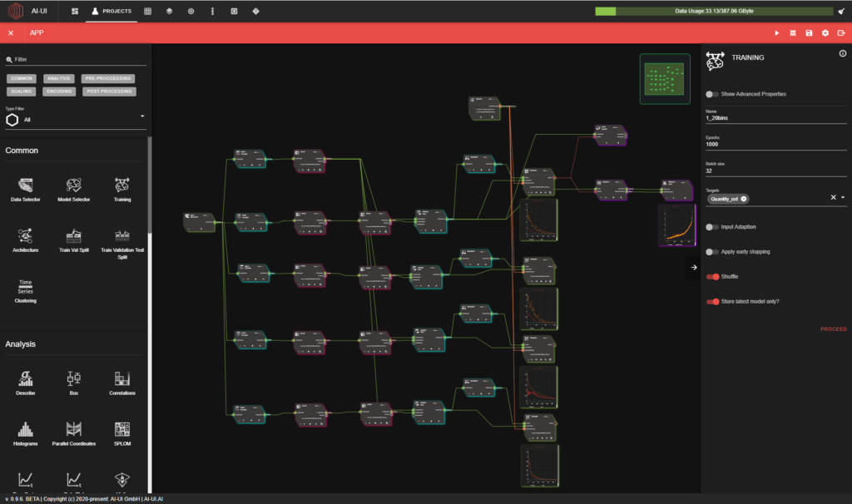Add a Time Series Clustering node
This screenshot has width=852, height=504.
[26, 291]
